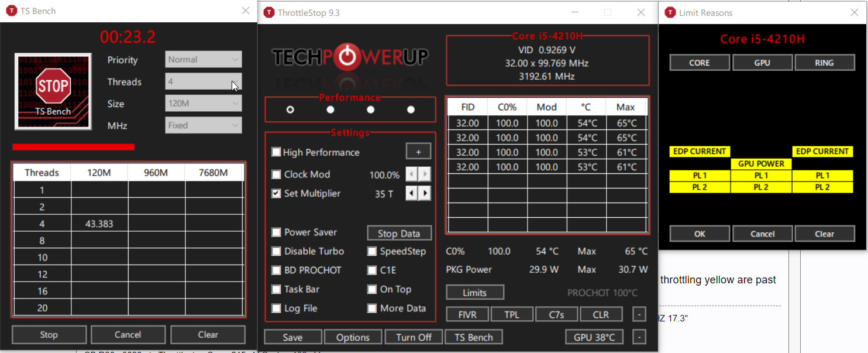Open MHz dropdown in TS Bench
The height and width of the screenshot is (353, 868).
204,125
